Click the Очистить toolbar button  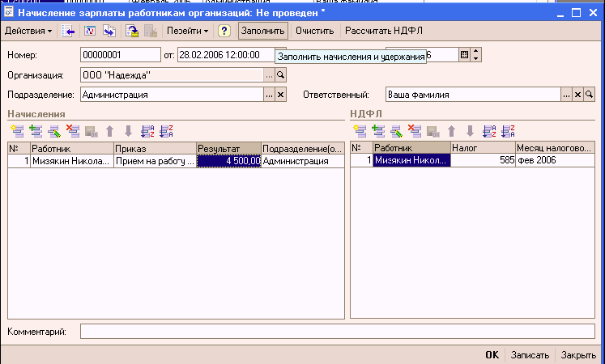pyautogui.click(x=315, y=31)
